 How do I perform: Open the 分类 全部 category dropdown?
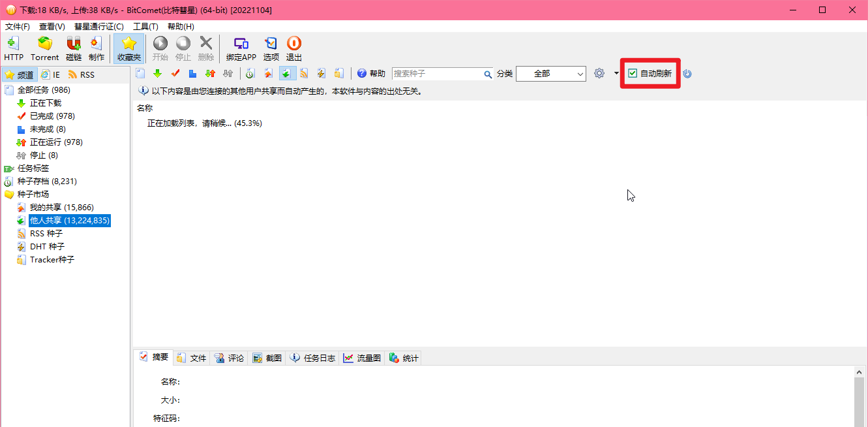pos(551,74)
